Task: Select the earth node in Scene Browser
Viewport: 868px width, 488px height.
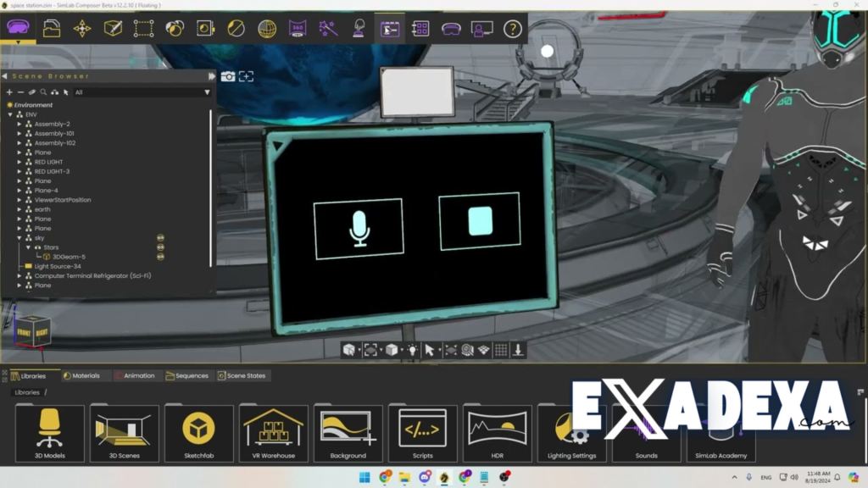Action: [x=42, y=209]
